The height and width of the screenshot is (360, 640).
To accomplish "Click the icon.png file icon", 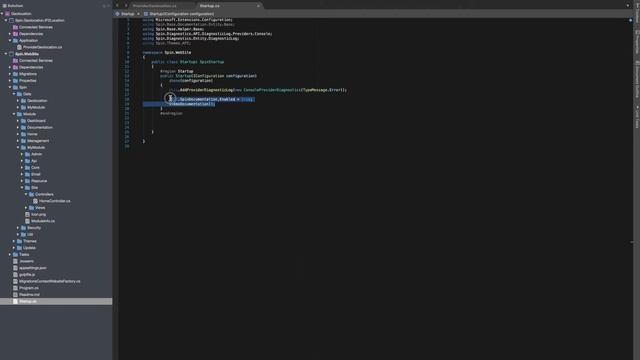I will (x=27, y=214).
